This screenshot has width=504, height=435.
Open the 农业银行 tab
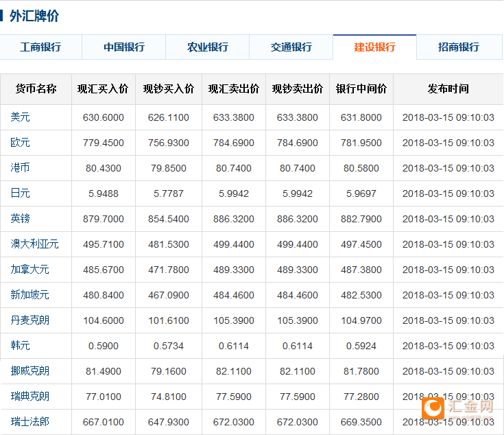tap(208, 47)
